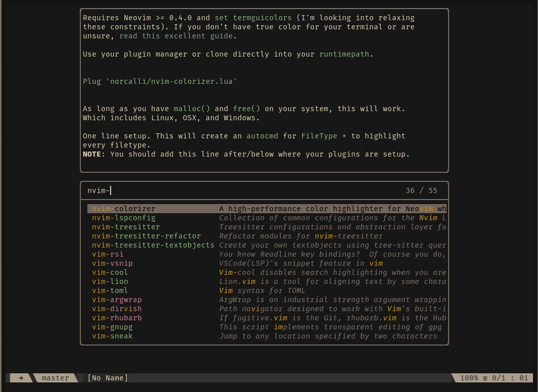Click the FileType * code text

click(x=323, y=136)
